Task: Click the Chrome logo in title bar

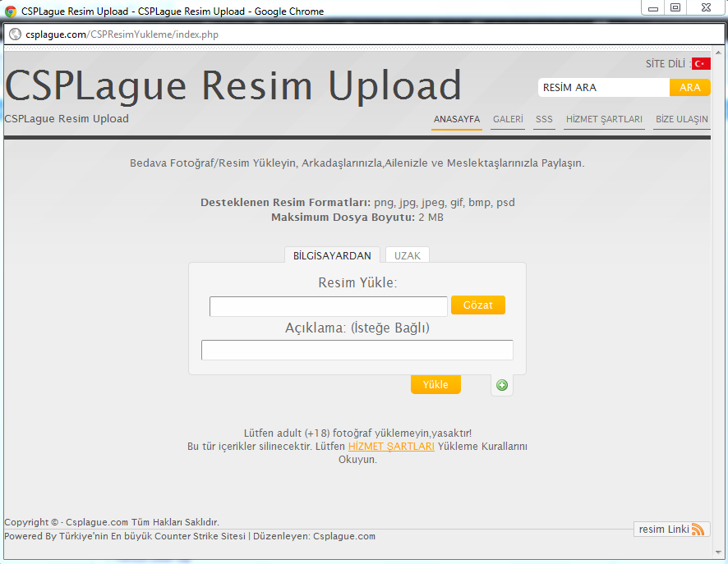Action: tap(10, 11)
